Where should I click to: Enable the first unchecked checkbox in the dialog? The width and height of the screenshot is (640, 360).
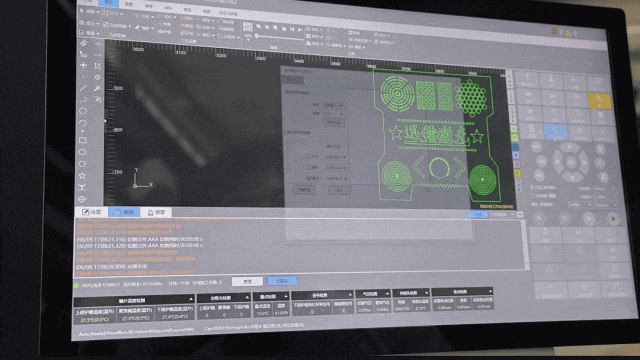[x=308, y=156]
